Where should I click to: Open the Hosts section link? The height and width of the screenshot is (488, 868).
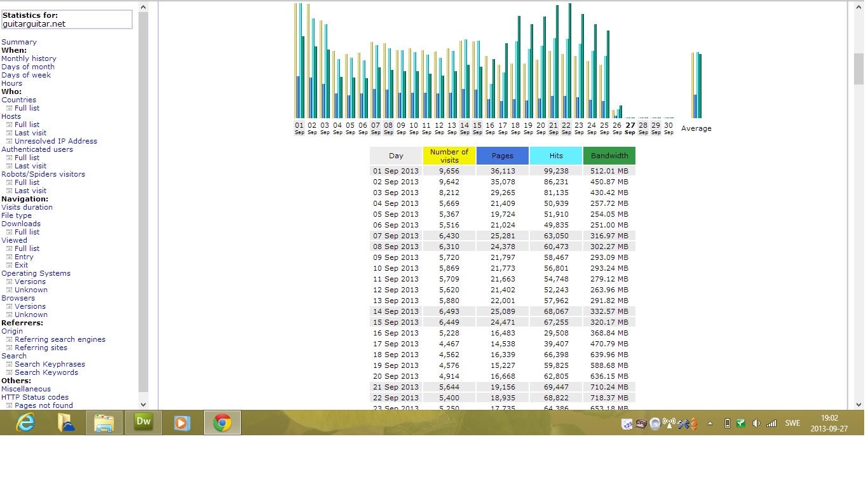(x=11, y=116)
